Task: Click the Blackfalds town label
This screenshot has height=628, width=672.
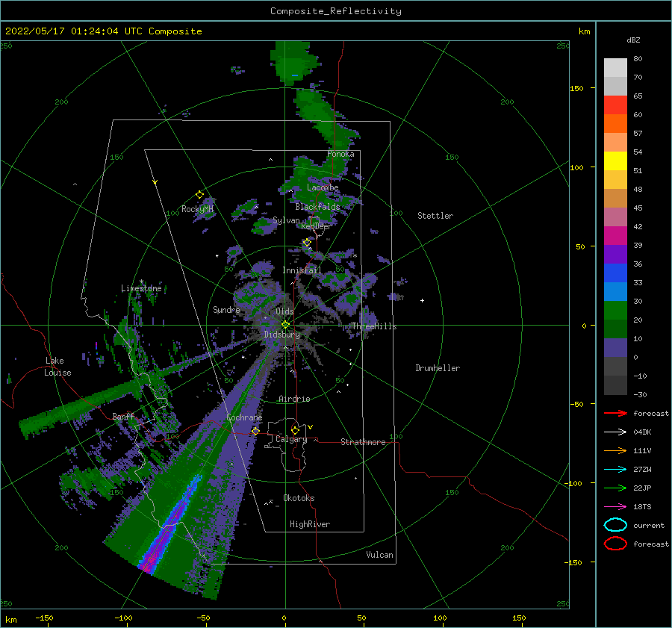Action: [317, 207]
